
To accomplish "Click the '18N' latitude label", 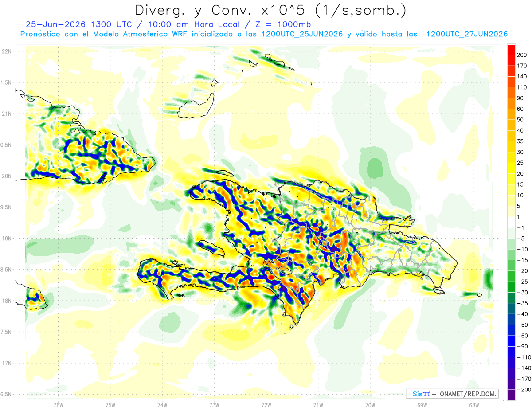I will point(7,301).
